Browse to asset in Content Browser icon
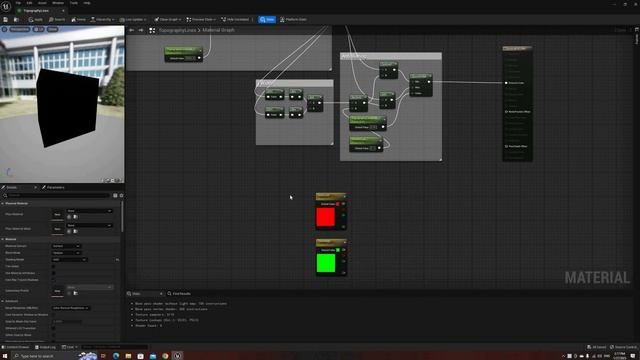 [16, 20]
